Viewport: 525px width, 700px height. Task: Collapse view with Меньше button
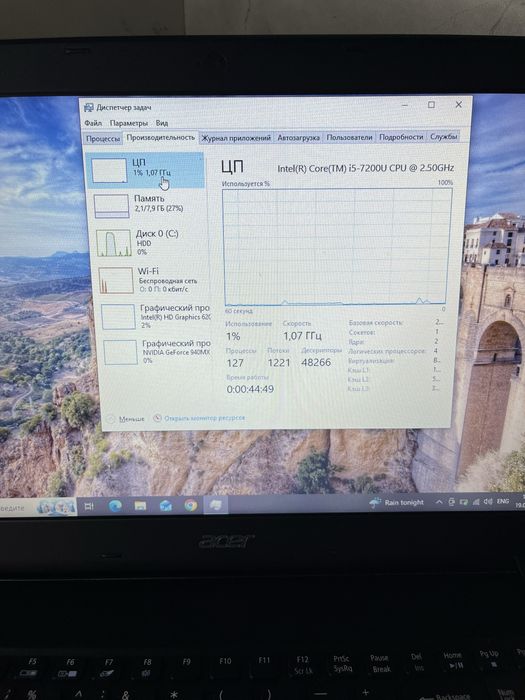click(126, 419)
